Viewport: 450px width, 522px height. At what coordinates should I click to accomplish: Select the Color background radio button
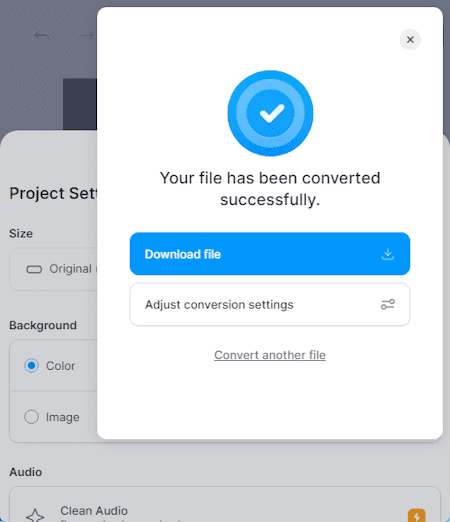pyautogui.click(x=31, y=366)
